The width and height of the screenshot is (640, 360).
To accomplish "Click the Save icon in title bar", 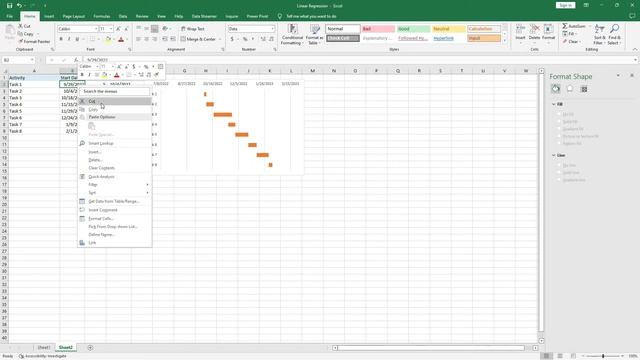I will pos(9,6).
